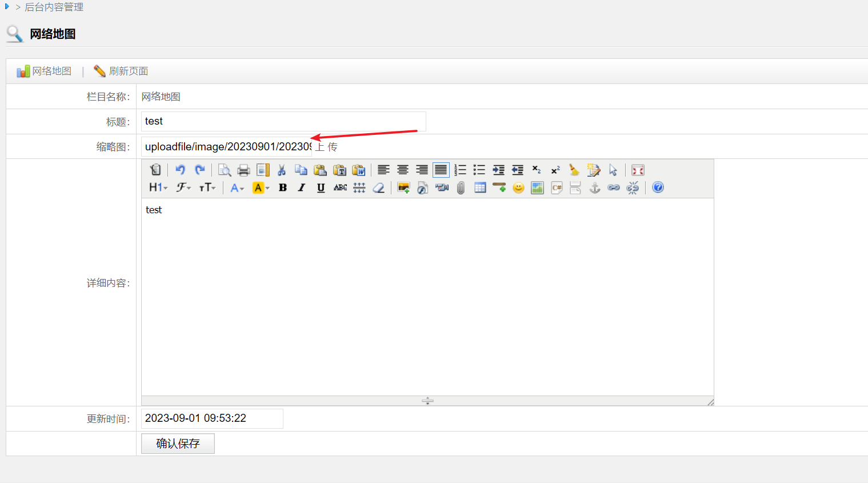868x483 pixels.
Task: Open the font family dropdown
Action: click(x=183, y=187)
